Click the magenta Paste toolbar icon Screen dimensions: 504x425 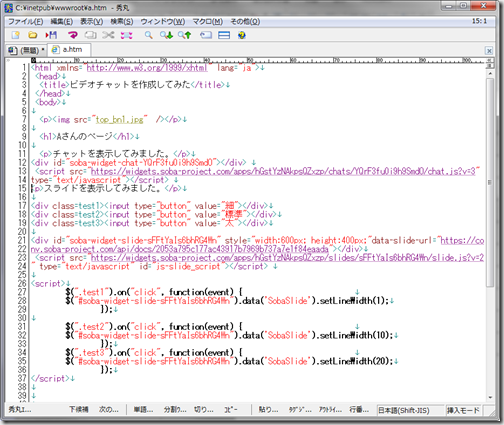point(126,35)
